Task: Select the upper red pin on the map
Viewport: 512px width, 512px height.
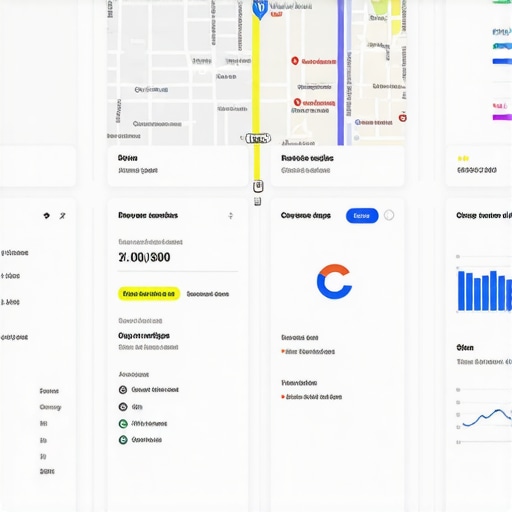Action: 295,61
